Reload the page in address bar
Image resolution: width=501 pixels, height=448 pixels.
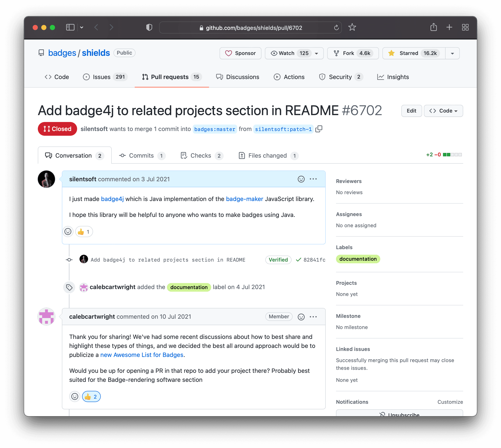tap(336, 27)
